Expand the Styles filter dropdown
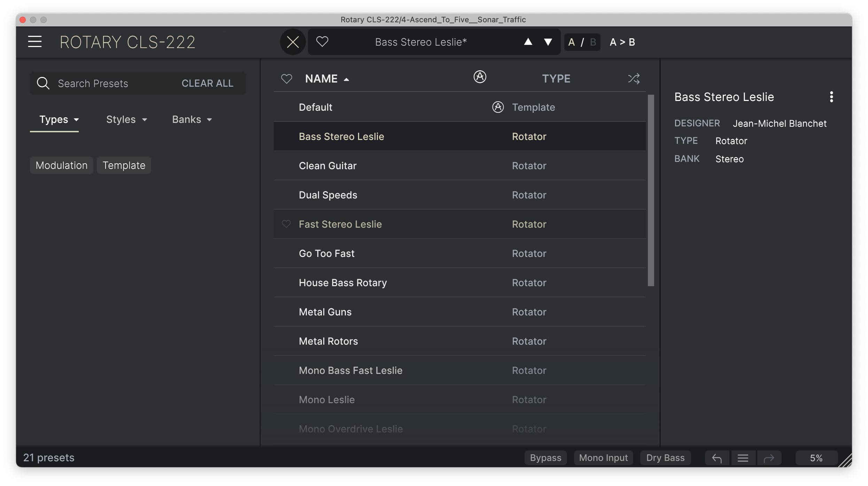The width and height of the screenshot is (868, 486). click(125, 119)
